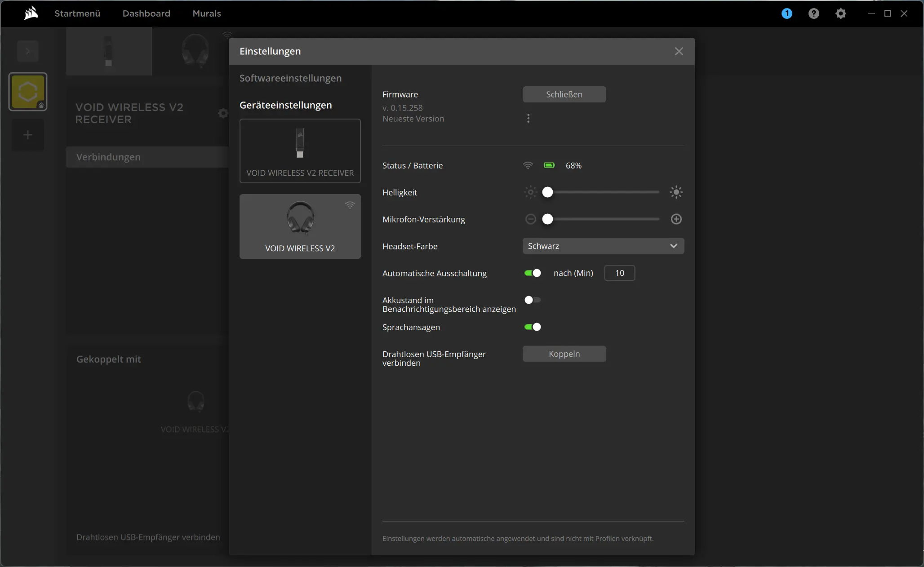Click the maximum brightness sun icon
924x567 pixels.
(676, 192)
